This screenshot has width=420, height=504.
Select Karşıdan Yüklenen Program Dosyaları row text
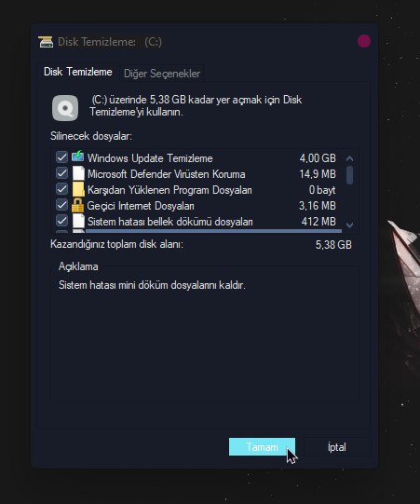169,190
